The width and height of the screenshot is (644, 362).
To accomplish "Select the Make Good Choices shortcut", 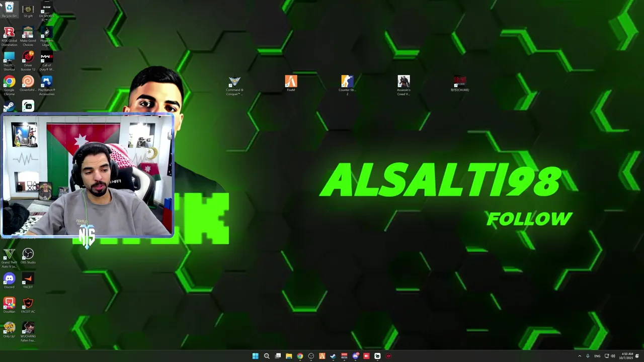I will (x=28, y=37).
